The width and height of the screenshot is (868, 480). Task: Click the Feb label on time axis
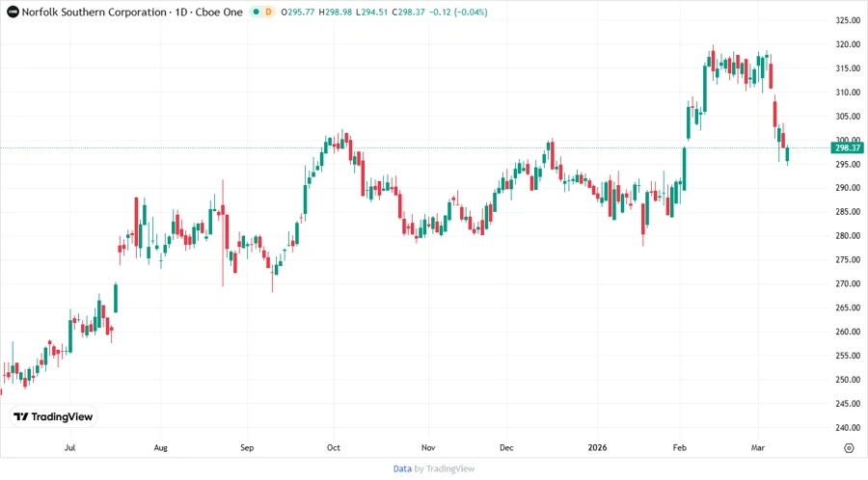point(679,447)
